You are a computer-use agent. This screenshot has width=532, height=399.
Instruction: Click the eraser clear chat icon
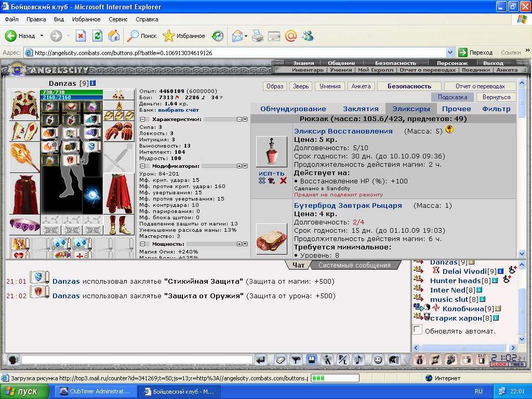point(280,360)
